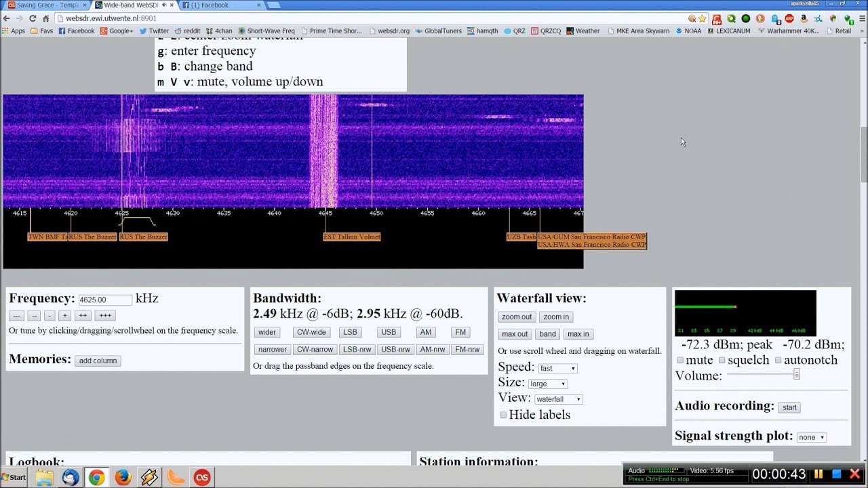Open reddit bookmark
This screenshot has width=868, height=488.
[x=187, y=30]
